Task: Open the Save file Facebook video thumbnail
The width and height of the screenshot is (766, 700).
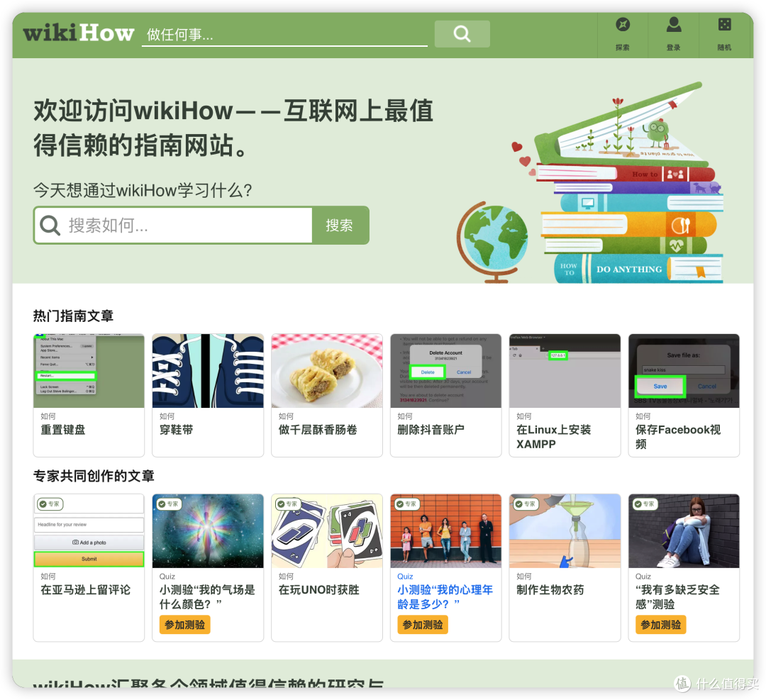Action: [x=684, y=371]
